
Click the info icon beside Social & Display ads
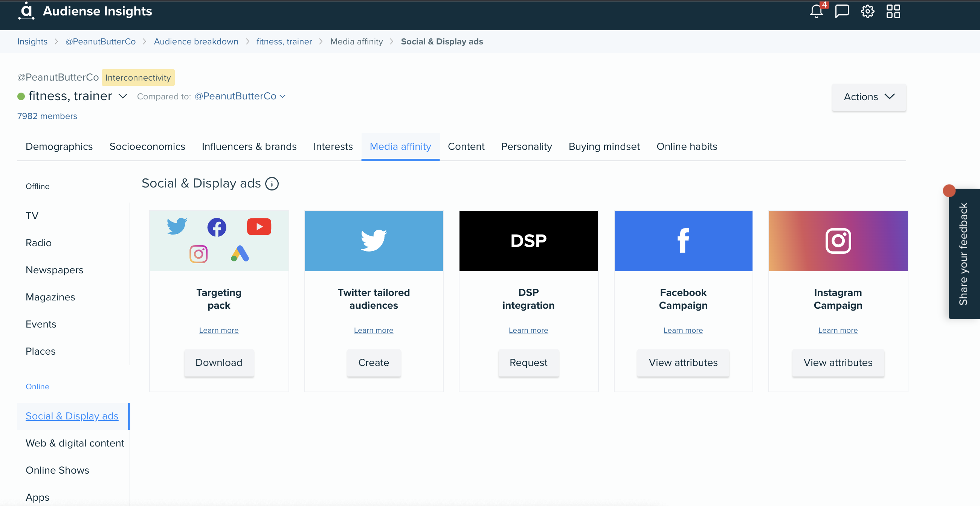[272, 184]
